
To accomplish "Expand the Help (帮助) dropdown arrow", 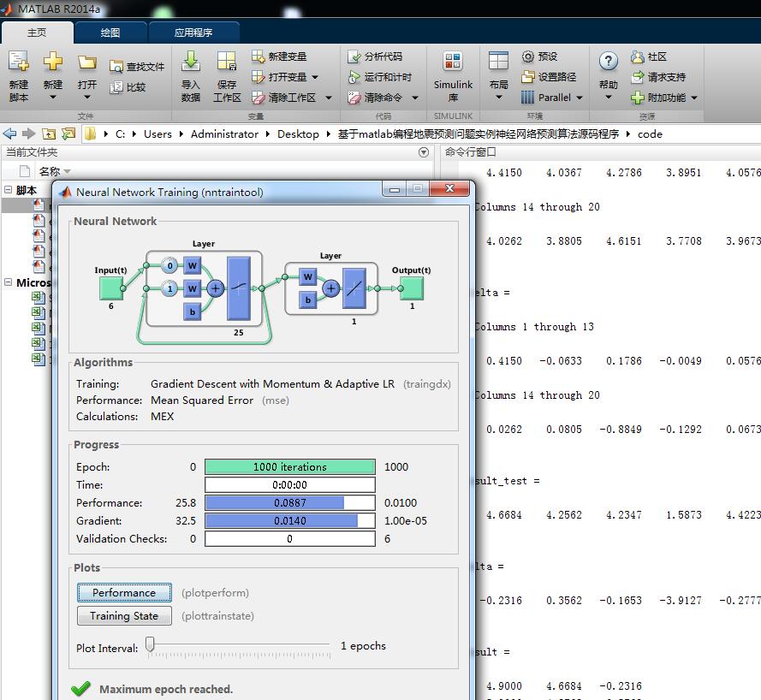I will click(608, 98).
